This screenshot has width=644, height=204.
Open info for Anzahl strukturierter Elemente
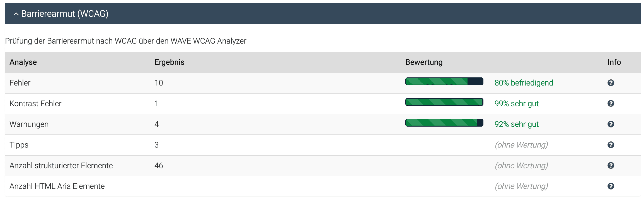[611, 165]
